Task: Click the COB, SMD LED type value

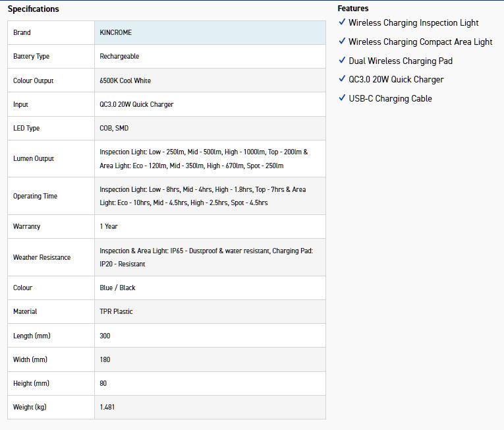Action: 114,128
